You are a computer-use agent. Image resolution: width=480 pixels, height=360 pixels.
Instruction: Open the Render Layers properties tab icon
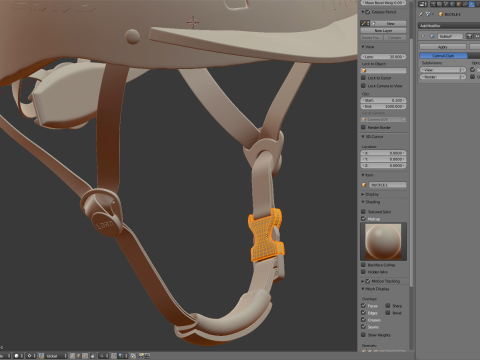[439, 4]
